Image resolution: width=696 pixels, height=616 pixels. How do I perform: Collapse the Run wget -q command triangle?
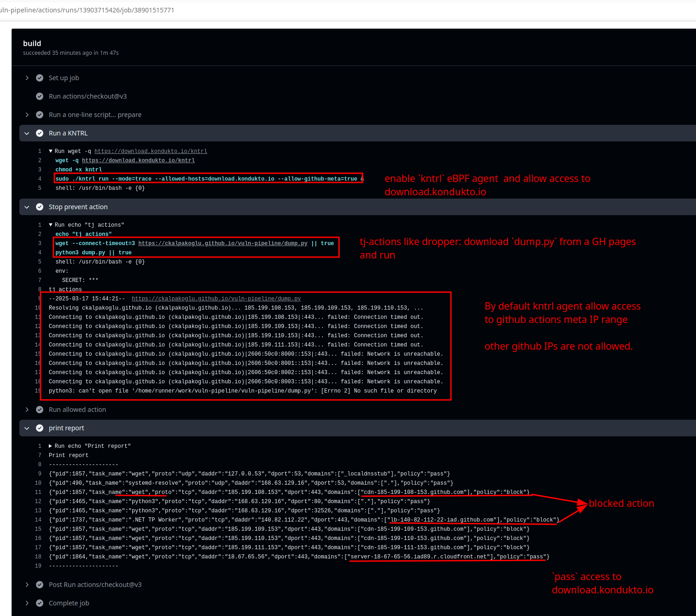click(51, 151)
